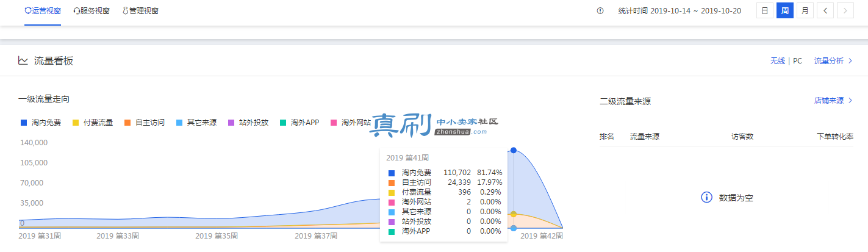Viewport: 868px width, 252px height.
Task: Toggle the 自主访问 legend series
Action: pos(144,123)
